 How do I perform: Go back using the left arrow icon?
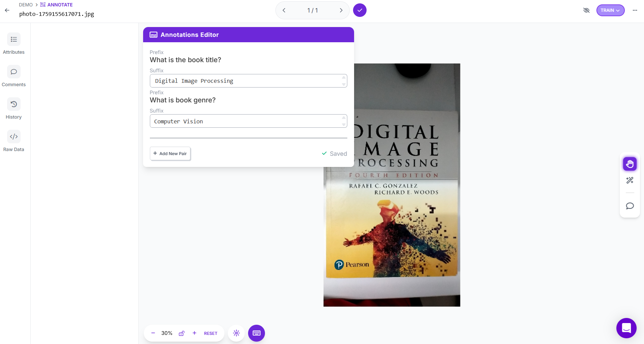tap(7, 10)
